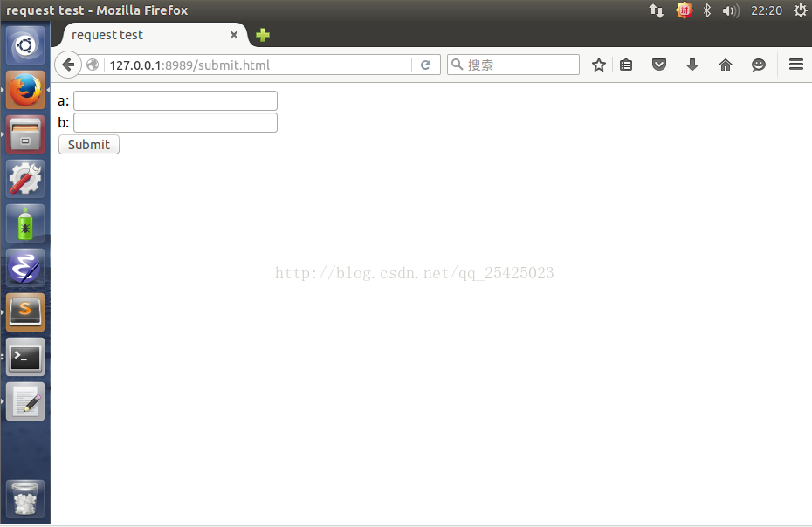812x527 pixels.
Task: Launch Firefox from the dock
Action: click(25, 90)
